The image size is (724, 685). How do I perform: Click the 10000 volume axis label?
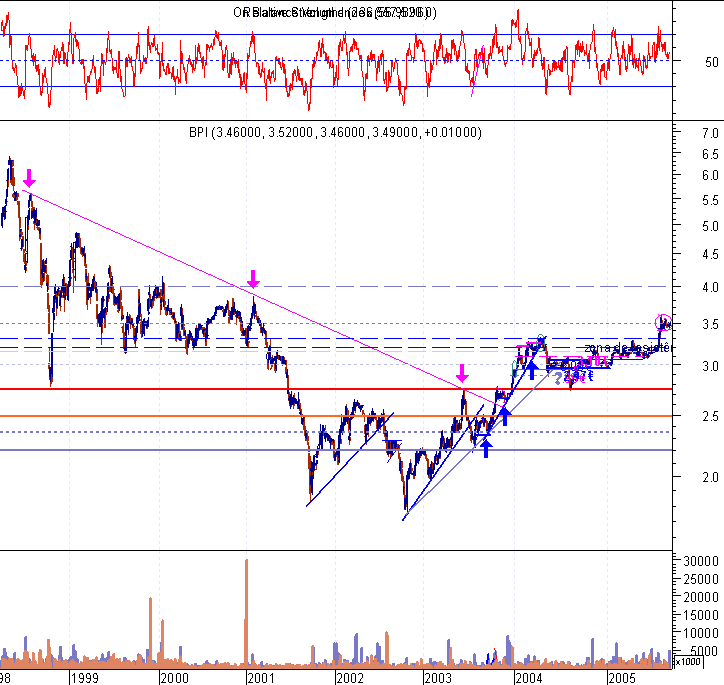pyautogui.click(x=701, y=633)
